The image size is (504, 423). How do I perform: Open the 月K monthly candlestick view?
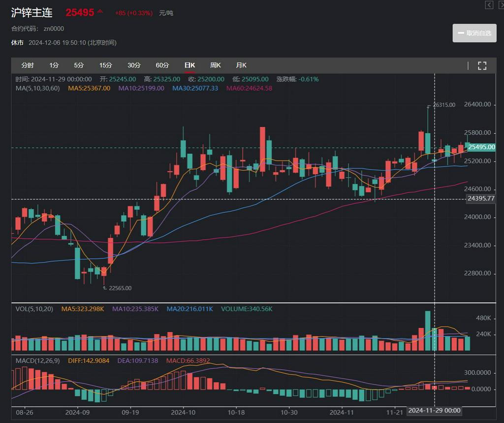click(241, 65)
